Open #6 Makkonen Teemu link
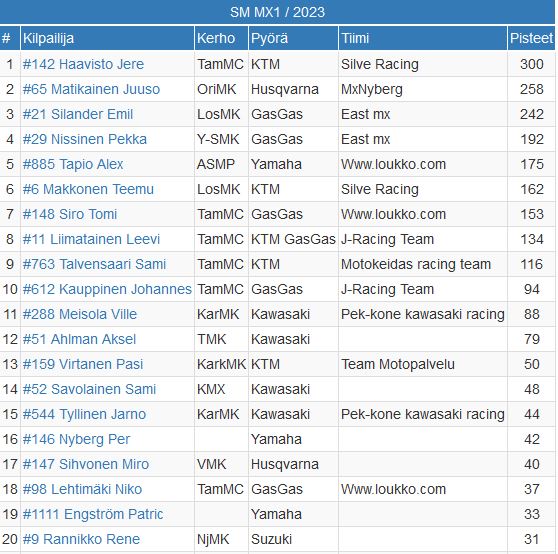This screenshot has width=558, height=554. pos(88,189)
